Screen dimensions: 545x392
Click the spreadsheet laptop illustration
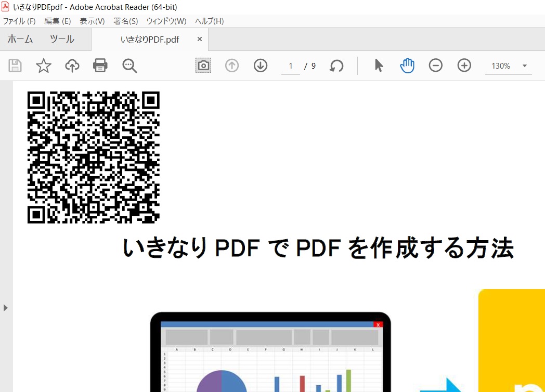[x=270, y=351]
